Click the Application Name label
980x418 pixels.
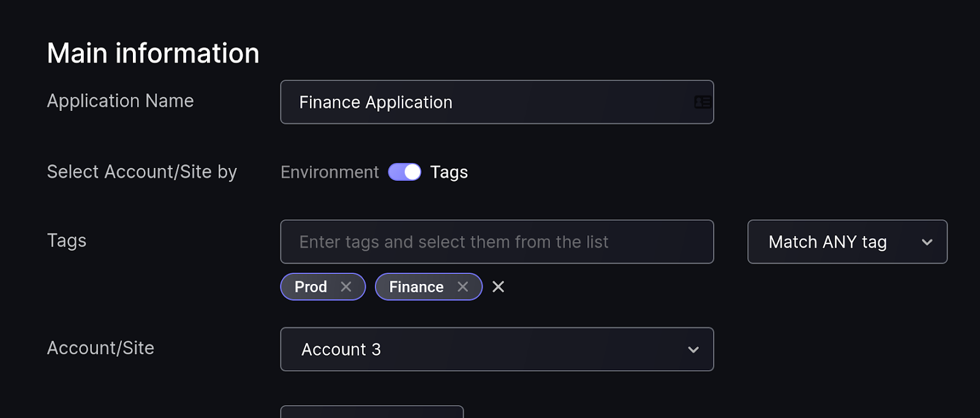click(x=120, y=101)
